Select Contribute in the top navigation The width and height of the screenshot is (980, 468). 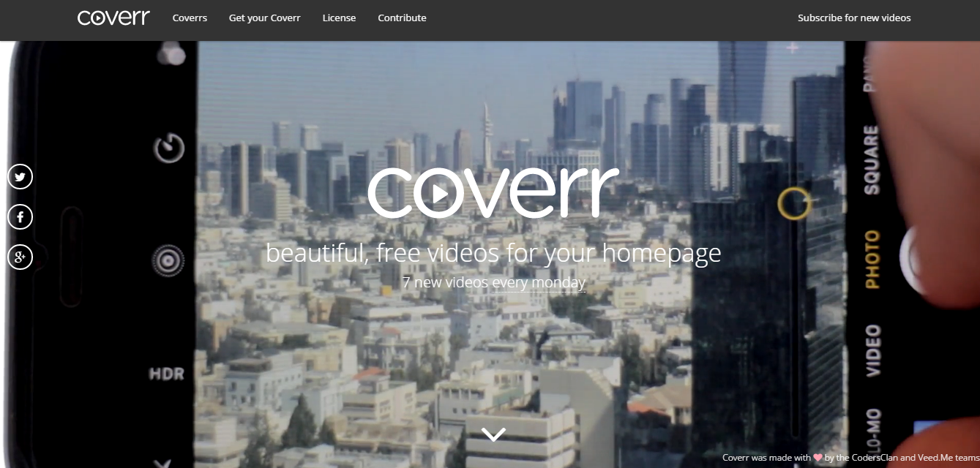pyautogui.click(x=402, y=18)
